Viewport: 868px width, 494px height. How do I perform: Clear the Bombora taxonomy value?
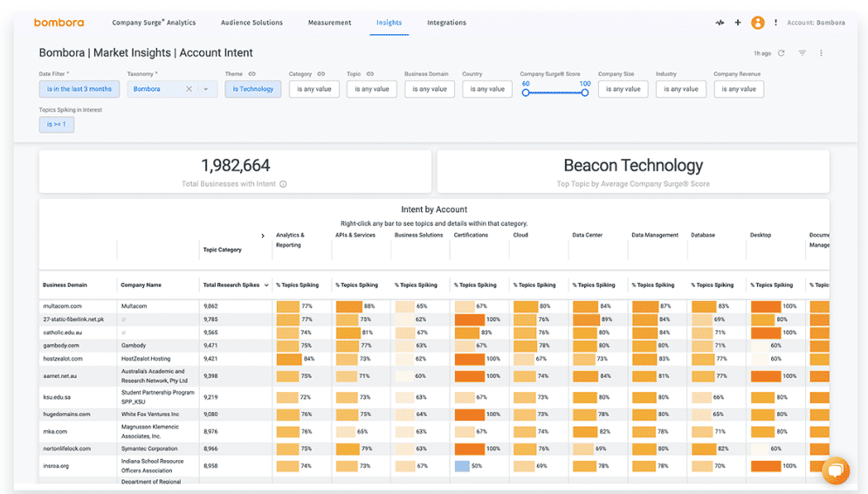pyautogui.click(x=189, y=89)
